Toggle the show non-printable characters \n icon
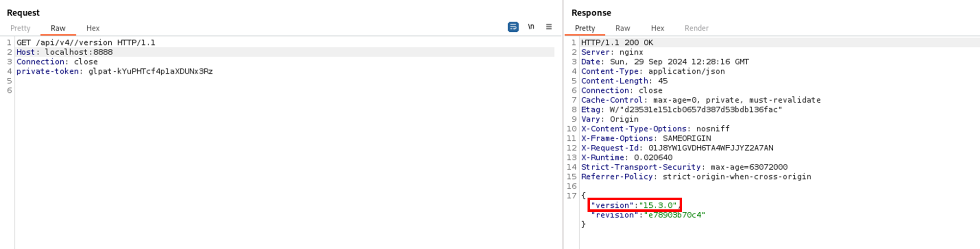The height and width of the screenshot is (249, 980). click(x=531, y=27)
